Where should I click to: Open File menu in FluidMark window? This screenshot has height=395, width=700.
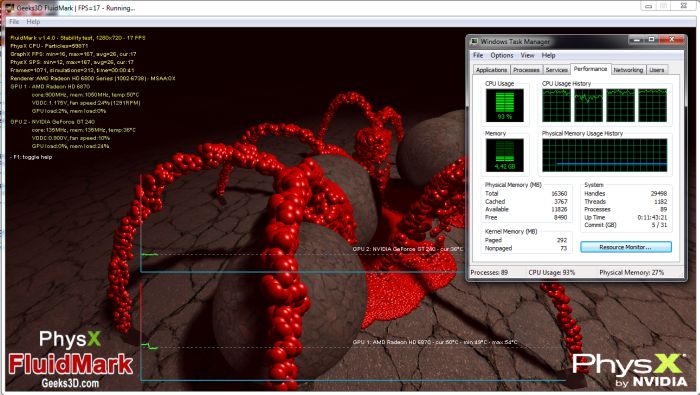coord(14,21)
